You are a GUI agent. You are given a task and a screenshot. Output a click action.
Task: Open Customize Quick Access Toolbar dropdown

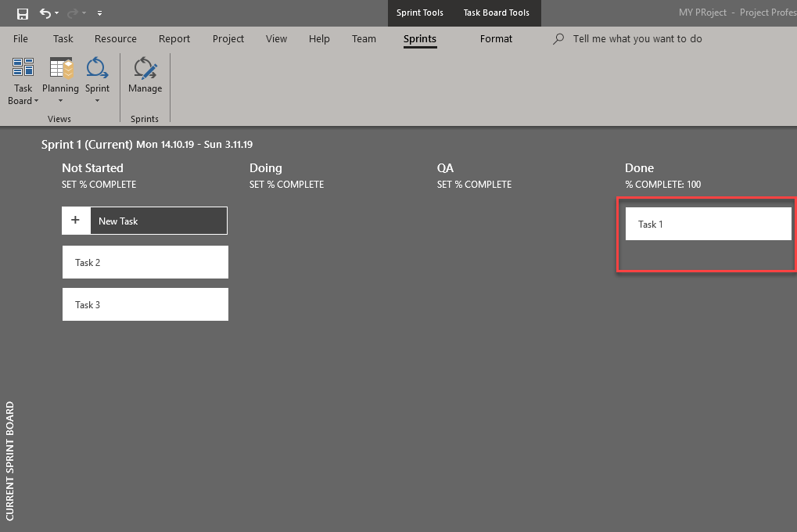click(x=99, y=13)
